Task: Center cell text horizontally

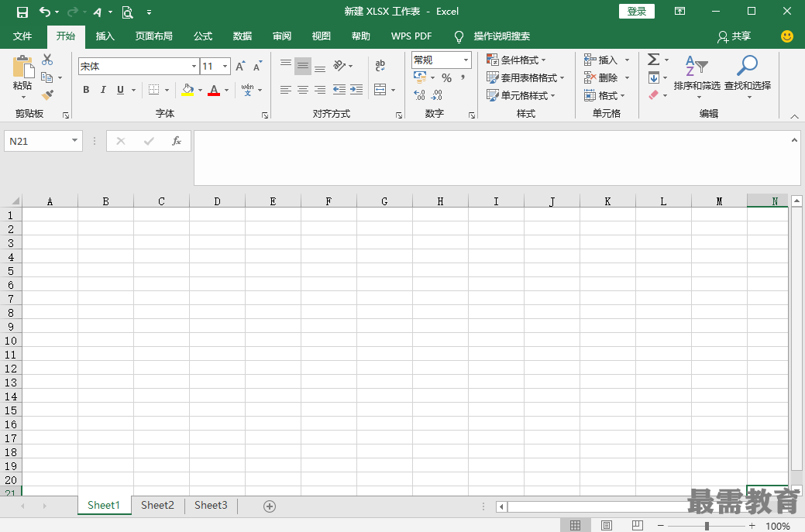Action: [303, 90]
